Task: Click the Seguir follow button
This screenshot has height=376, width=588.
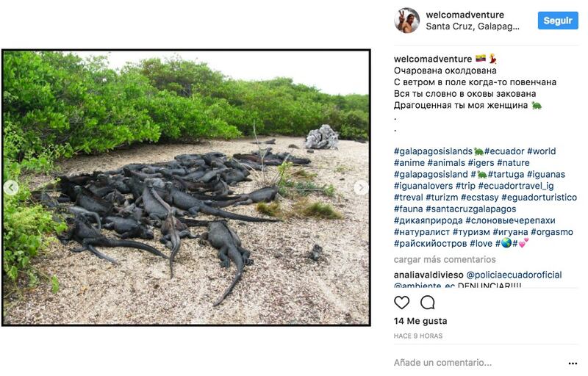Action: click(x=558, y=21)
